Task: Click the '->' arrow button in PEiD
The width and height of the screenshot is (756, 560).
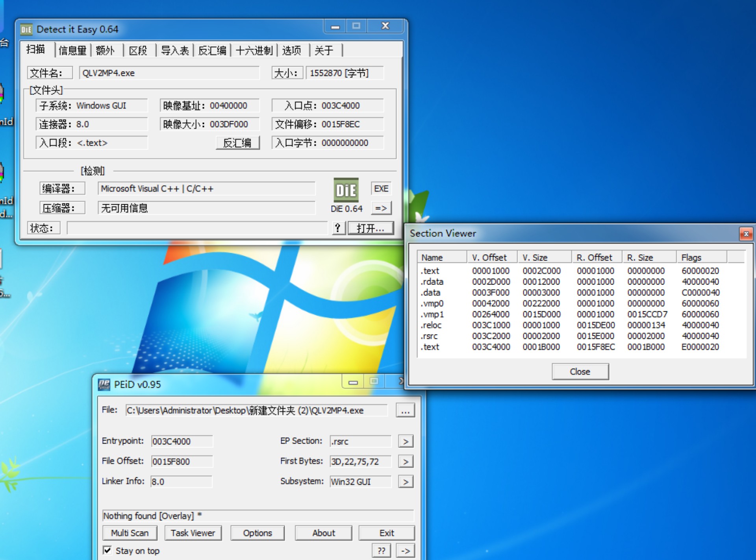Action: 405,551
